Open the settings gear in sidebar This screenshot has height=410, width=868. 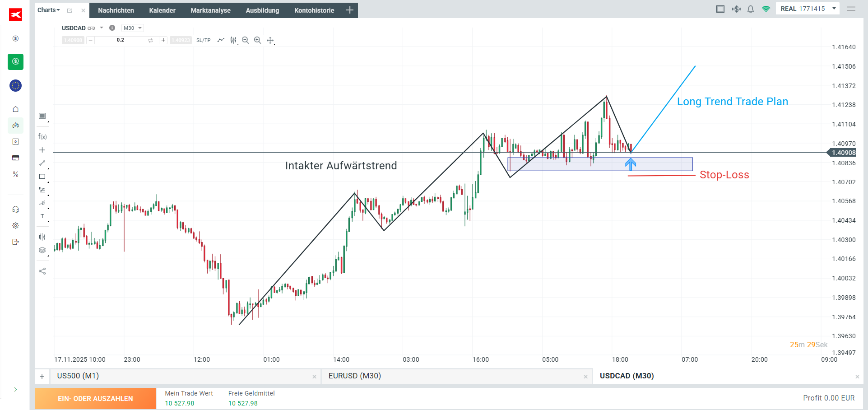pos(16,226)
